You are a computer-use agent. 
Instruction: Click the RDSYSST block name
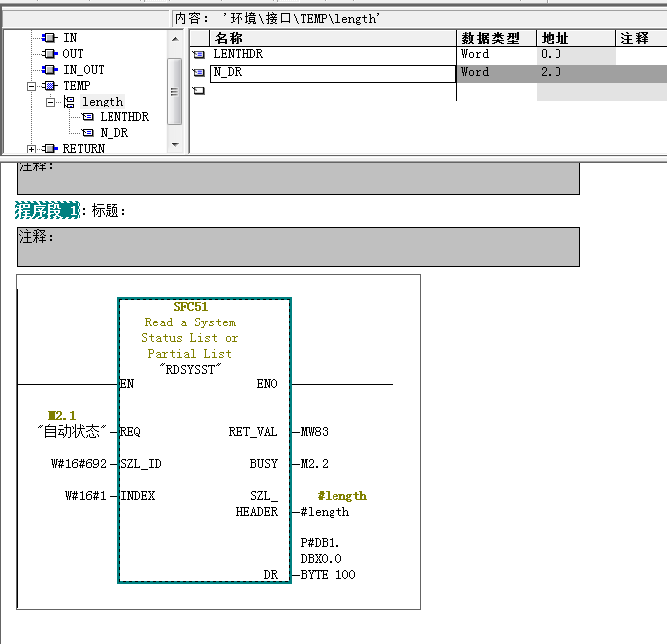[x=190, y=369]
